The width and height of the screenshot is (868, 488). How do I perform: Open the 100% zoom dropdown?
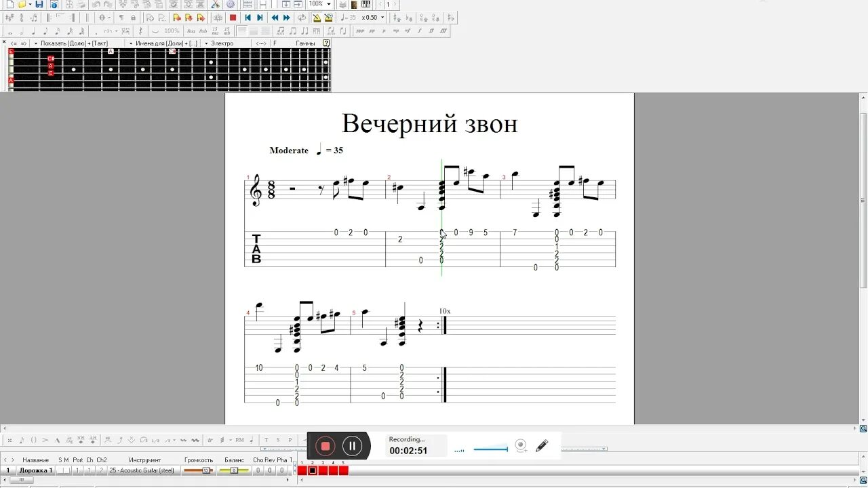(x=329, y=4)
